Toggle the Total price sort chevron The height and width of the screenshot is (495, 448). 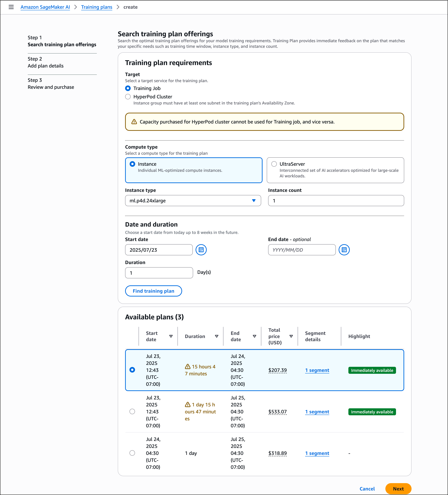click(292, 336)
